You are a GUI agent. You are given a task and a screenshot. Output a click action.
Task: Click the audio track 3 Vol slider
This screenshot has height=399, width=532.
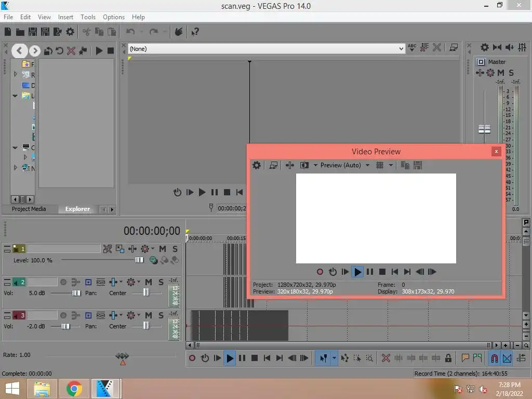[65, 326]
